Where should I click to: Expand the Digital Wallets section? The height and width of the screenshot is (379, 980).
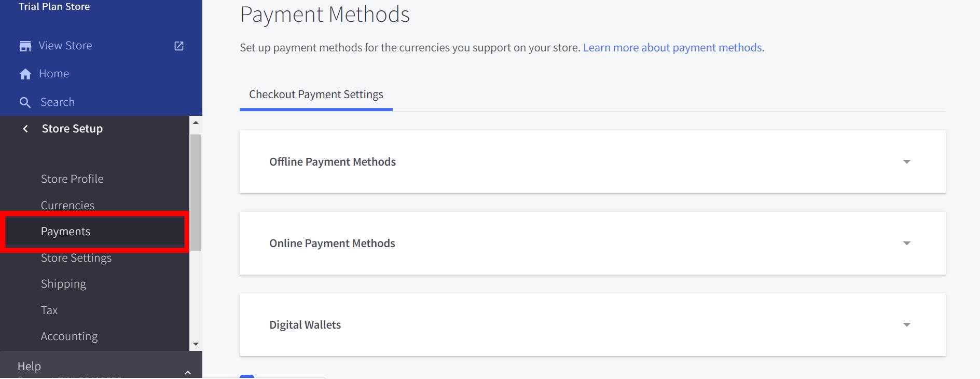tap(906, 325)
